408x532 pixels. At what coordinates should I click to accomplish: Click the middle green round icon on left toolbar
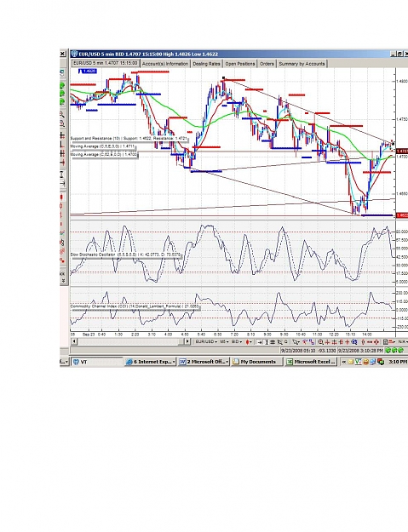tap(62, 94)
